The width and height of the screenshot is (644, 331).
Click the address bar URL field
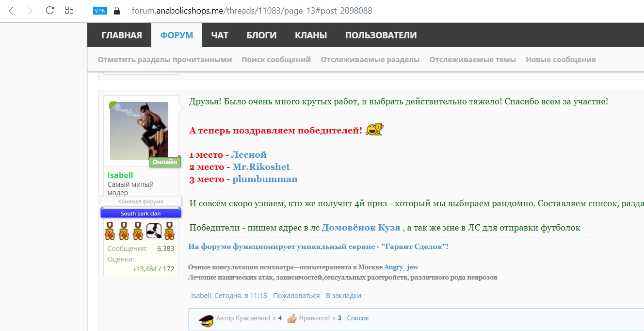click(x=252, y=11)
